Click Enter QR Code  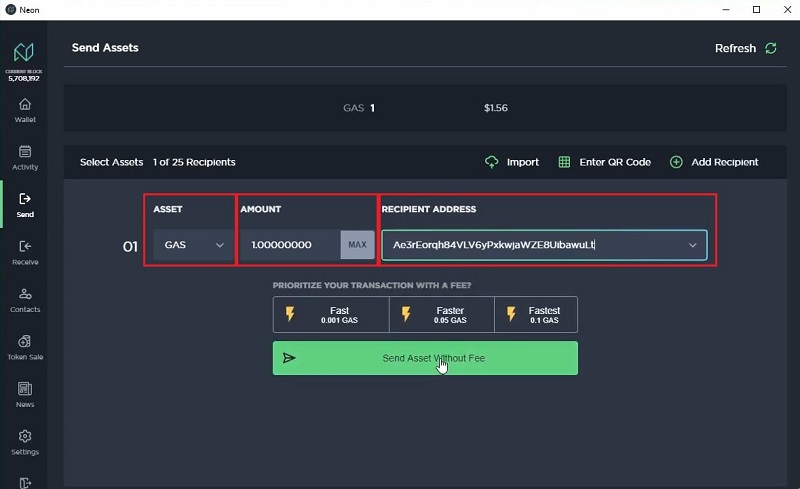[x=604, y=162]
